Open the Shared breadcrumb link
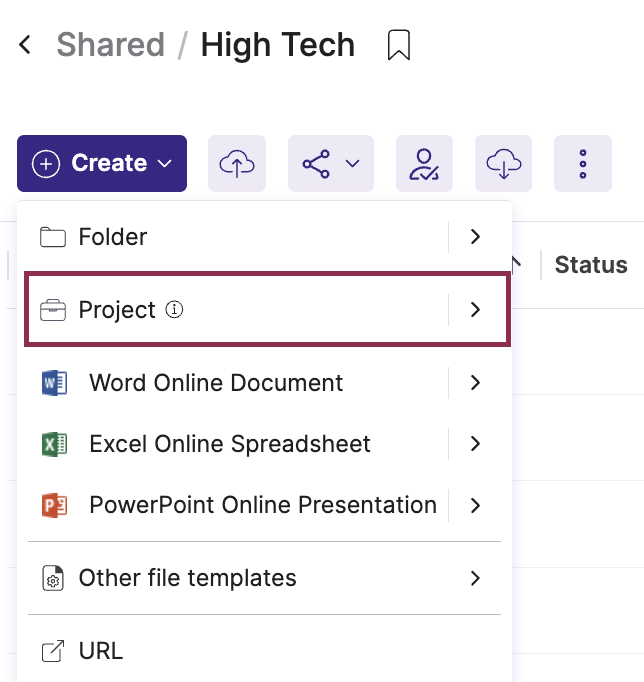 110,45
